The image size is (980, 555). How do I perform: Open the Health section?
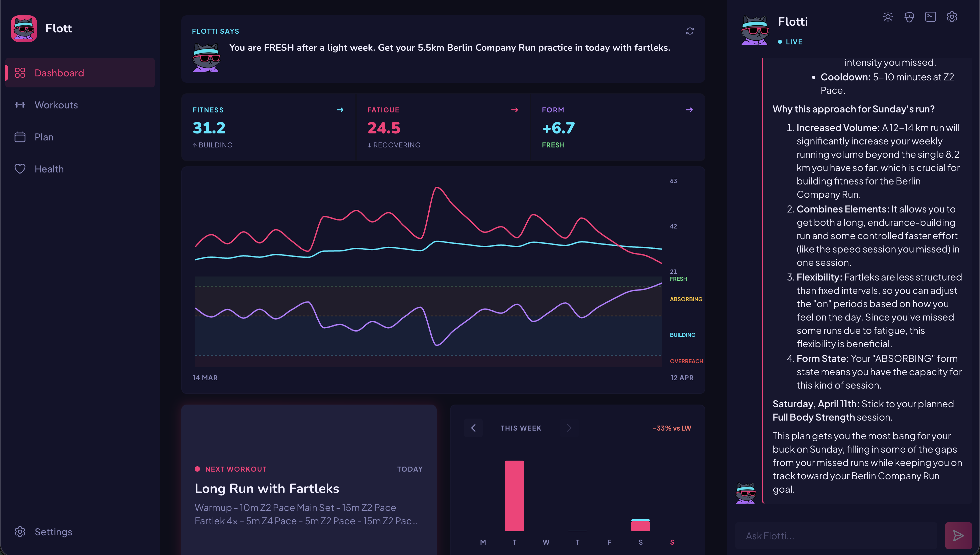pyautogui.click(x=80, y=169)
